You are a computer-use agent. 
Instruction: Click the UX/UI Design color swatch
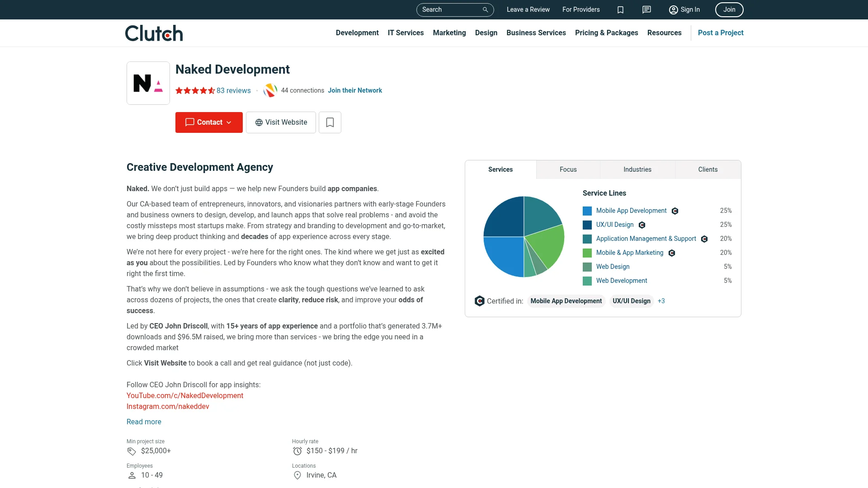(x=587, y=225)
